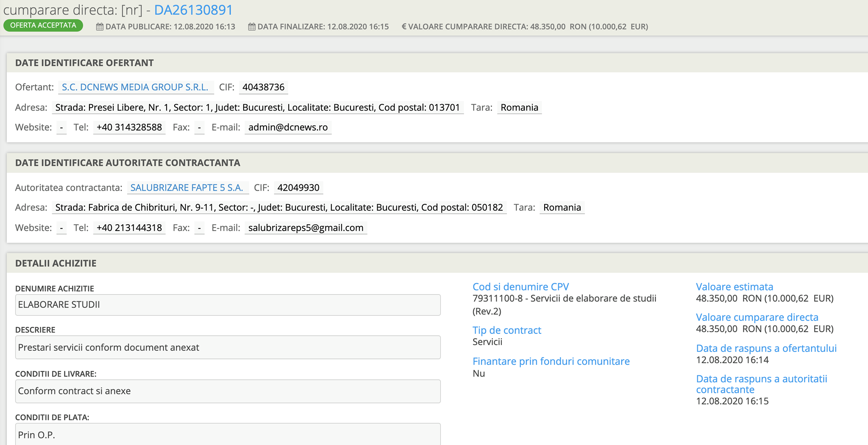This screenshot has height=445, width=868.
Task: Click the CPV value 79311100-8
Action: tap(565, 305)
